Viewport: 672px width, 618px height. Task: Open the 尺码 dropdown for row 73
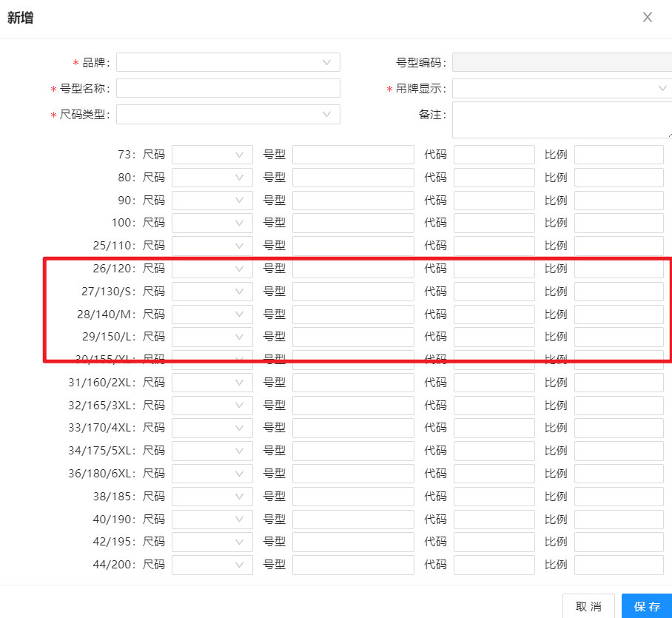tap(212, 155)
